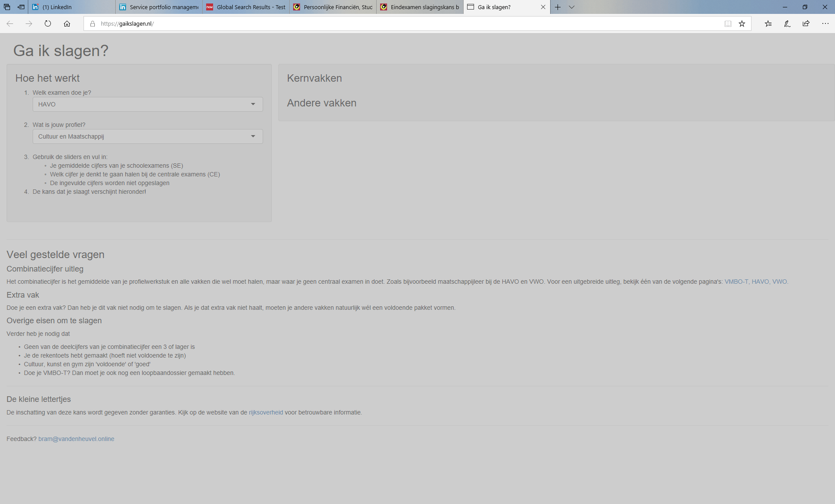Image resolution: width=835 pixels, height=504 pixels.
Task: Open reading view book icon
Action: tap(728, 24)
